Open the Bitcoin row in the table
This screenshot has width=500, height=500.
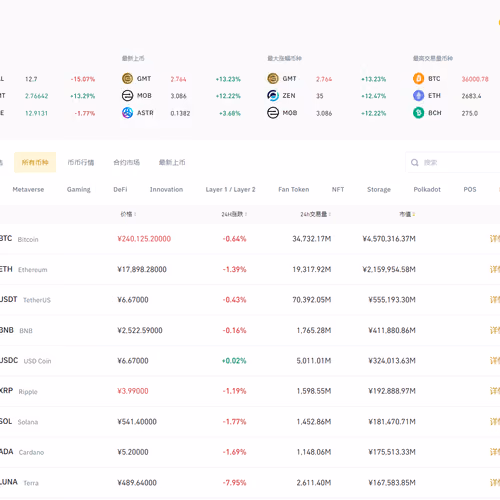250,239
